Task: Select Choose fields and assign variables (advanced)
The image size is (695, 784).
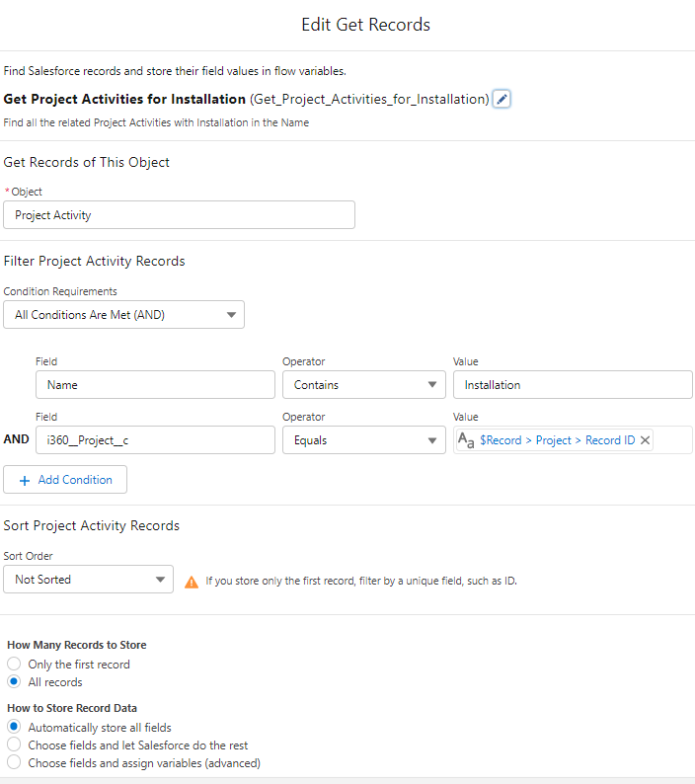Action: (14, 763)
